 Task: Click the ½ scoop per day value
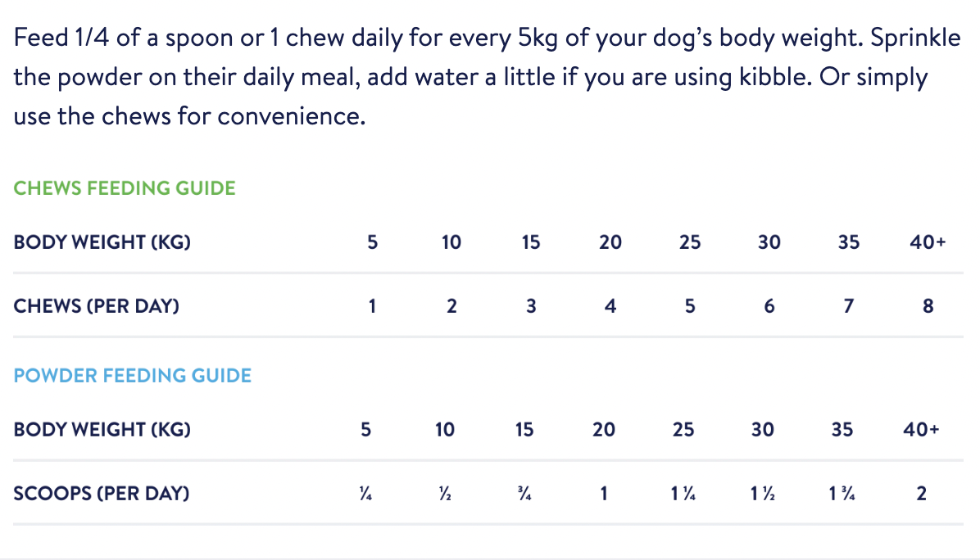(445, 494)
